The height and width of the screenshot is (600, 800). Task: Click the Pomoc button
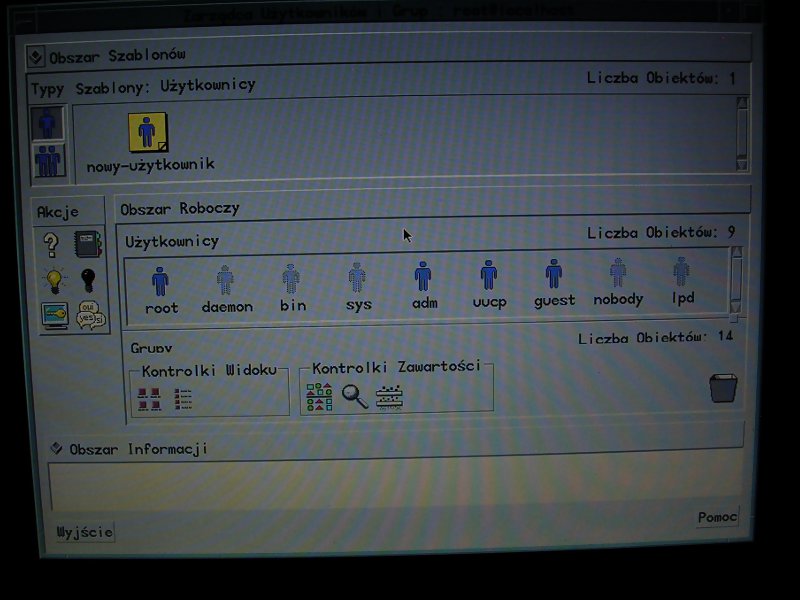[x=717, y=517]
